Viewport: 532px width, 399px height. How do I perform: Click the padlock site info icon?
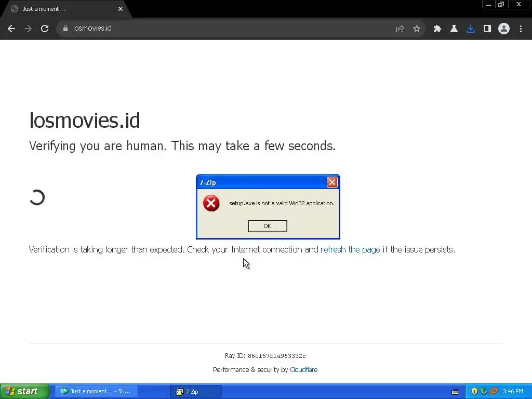(65, 29)
